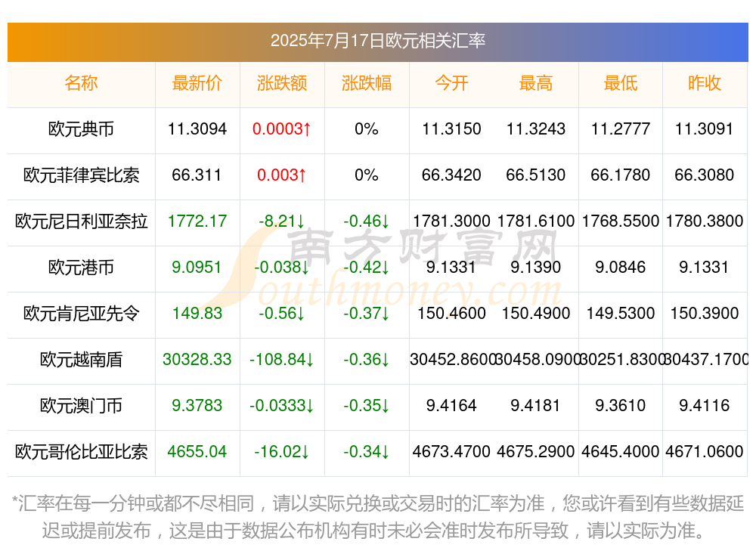756x554 pixels.
Task: Click the 欧元肯尼亚先令 row name
Action: point(81,314)
